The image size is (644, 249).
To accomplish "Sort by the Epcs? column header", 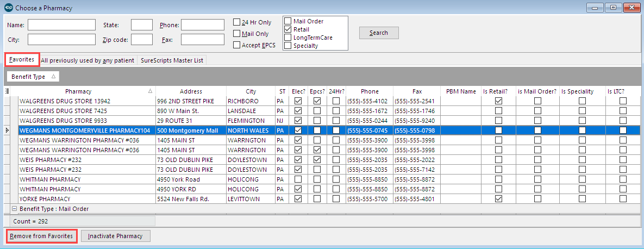I will point(317,91).
